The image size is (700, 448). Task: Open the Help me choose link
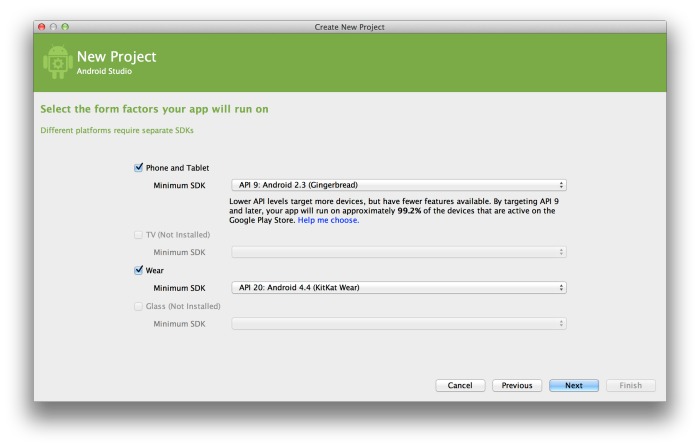pos(328,220)
